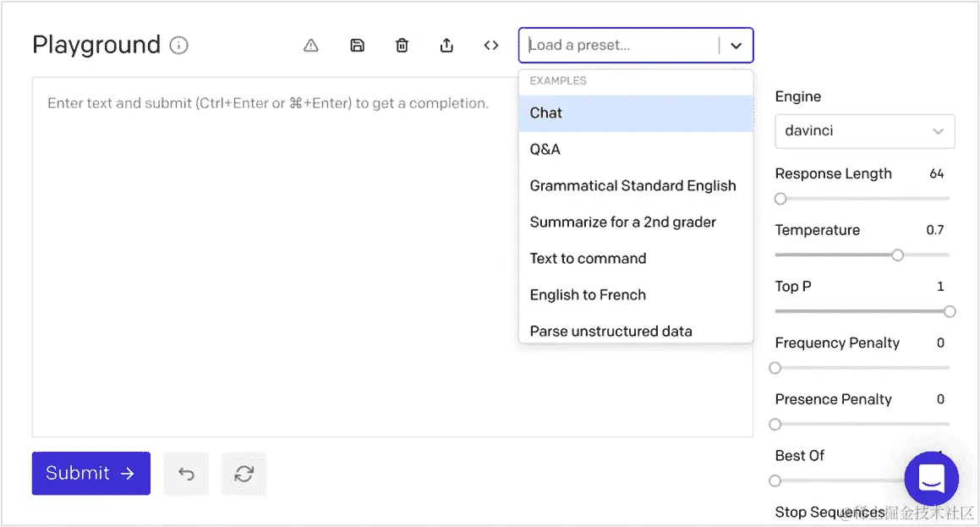The width and height of the screenshot is (980, 527).
Task: Open view code angle brackets icon
Action: tap(491, 46)
